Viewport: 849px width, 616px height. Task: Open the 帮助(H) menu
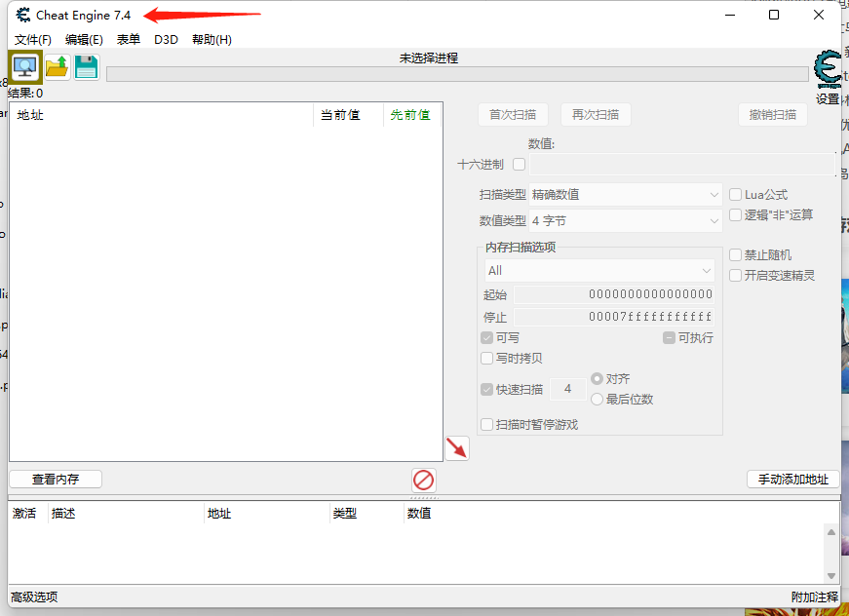point(212,40)
